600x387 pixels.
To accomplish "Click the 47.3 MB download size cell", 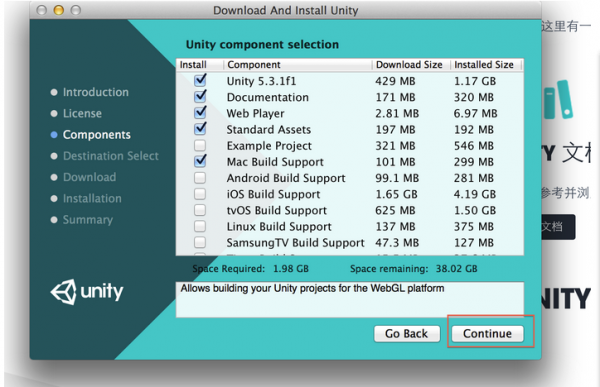I will pyautogui.click(x=397, y=243).
